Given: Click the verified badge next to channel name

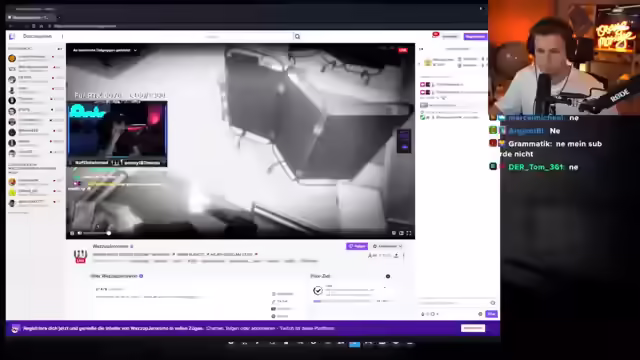Looking at the screenshot, I should click(131, 246).
